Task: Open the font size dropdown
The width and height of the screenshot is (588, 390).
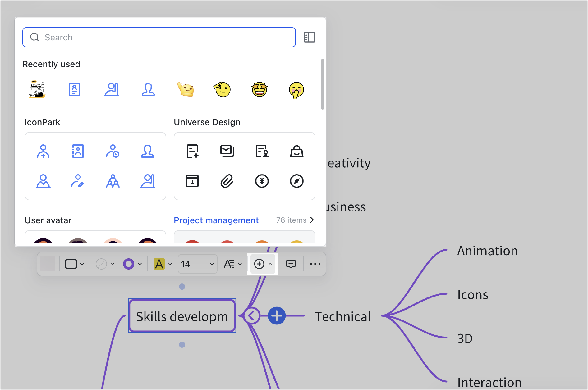Action: tap(197, 264)
